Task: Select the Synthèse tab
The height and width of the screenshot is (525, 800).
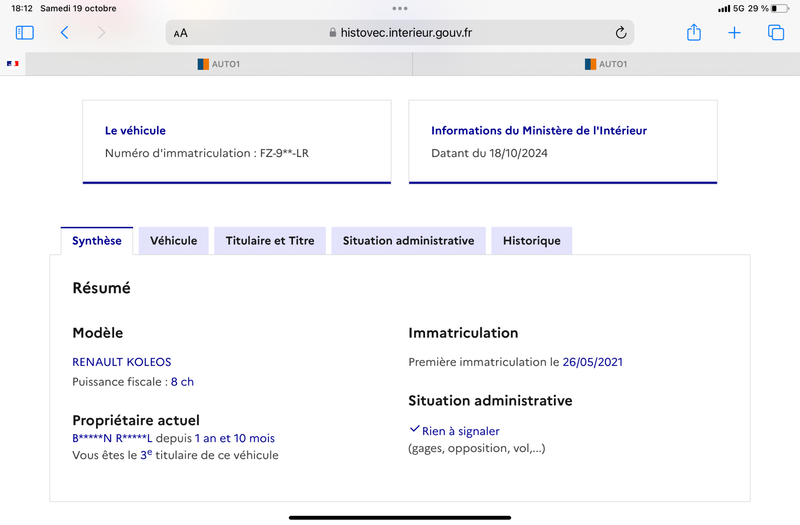Action: [97, 241]
